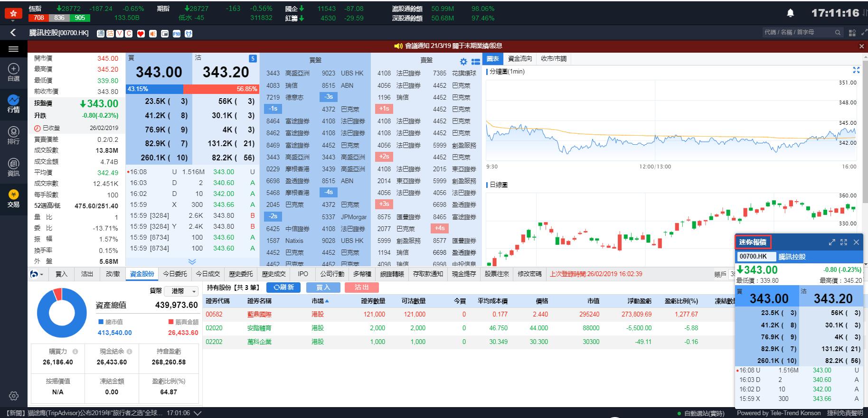Open the layout widgets icon near search
The height and width of the screenshot is (418, 868).
tap(852, 33)
